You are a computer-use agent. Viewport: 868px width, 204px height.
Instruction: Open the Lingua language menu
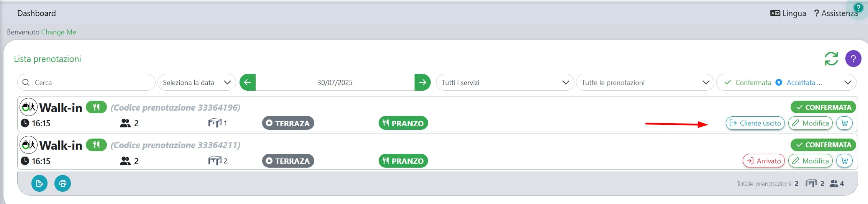click(788, 13)
